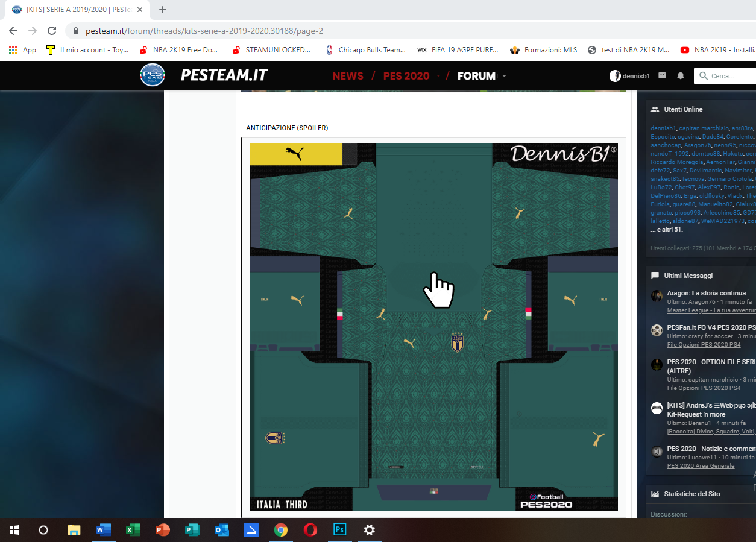Image resolution: width=756 pixels, height=542 pixels.
Task: Open user capitan marchisio in Utenti Online
Action: click(704, 128)
